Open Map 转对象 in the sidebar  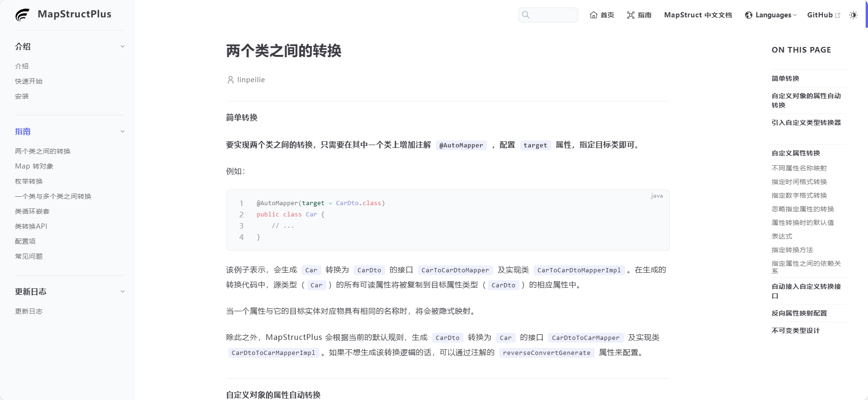click(34, 166)
